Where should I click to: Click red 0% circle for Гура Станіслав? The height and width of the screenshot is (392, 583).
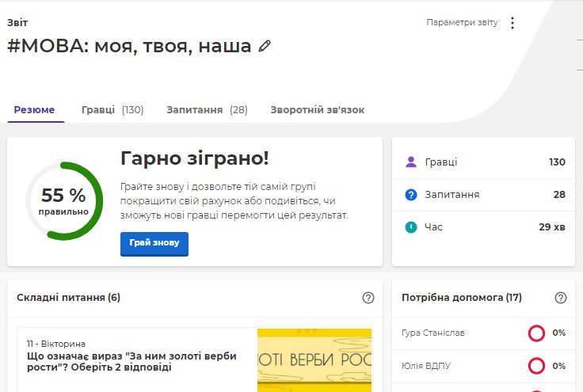(536, 333)
